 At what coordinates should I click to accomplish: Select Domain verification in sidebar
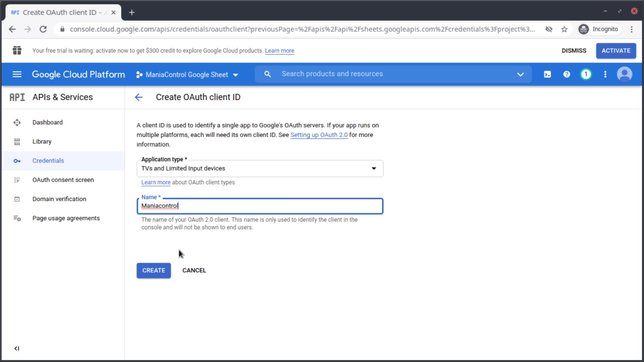pyautogui.click(x=59, y=199)
